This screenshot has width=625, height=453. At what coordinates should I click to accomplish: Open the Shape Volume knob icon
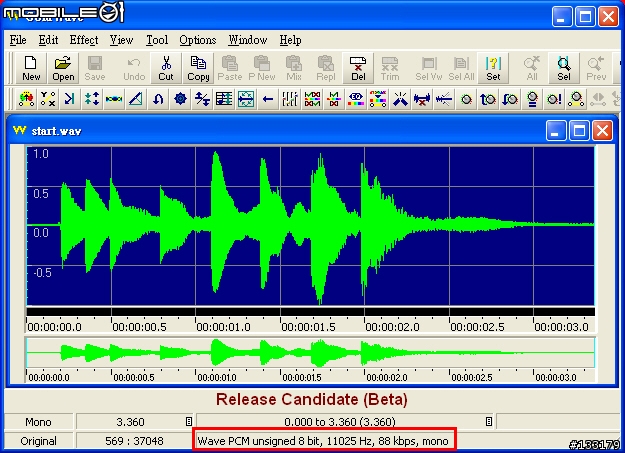coord(576,99)
